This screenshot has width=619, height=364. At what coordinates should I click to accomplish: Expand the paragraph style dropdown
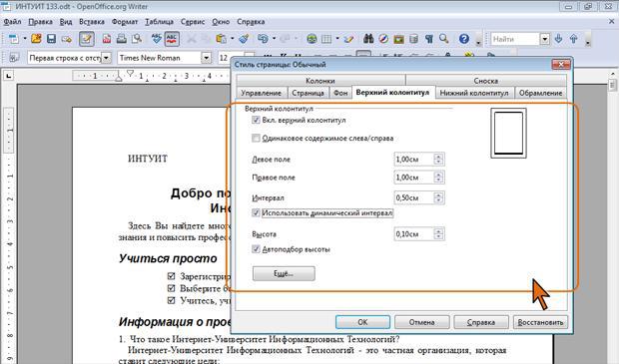tap(106, 58)
